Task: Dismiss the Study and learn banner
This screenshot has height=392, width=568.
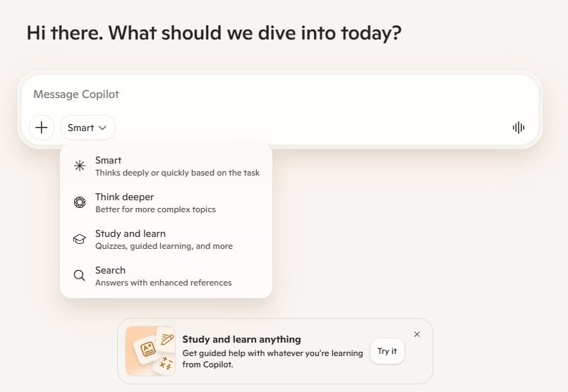Action: pos(417,334)
